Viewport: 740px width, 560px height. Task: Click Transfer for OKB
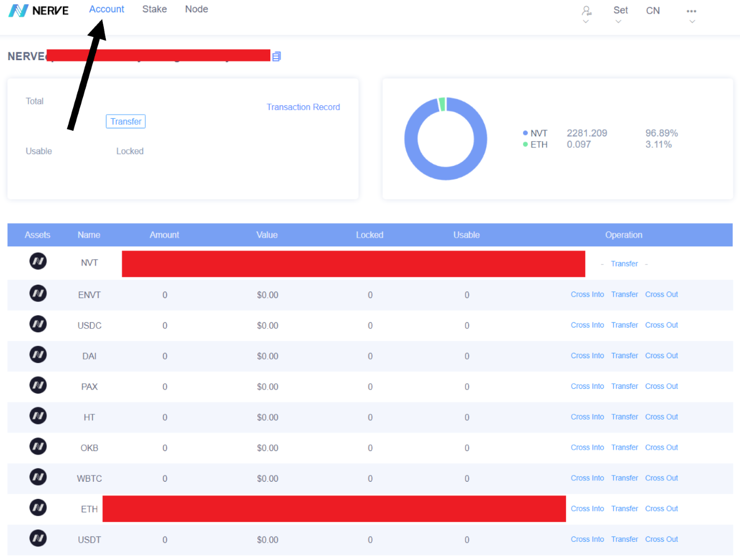624,447
